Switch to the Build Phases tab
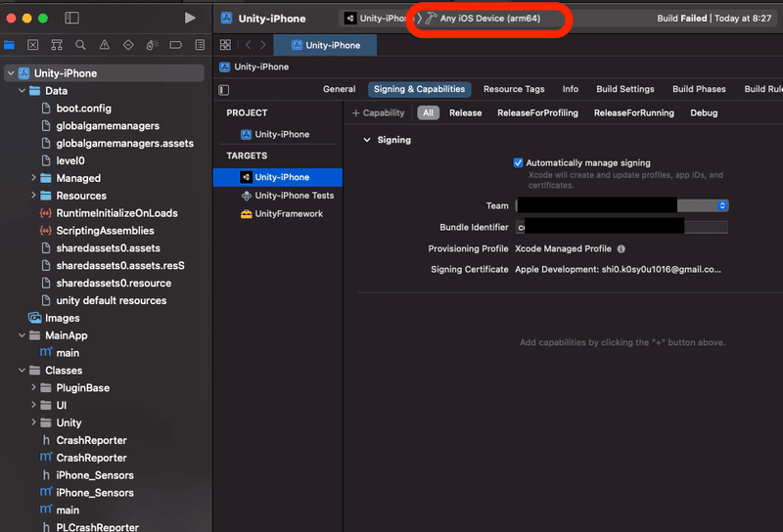 (x=699, y=89)
